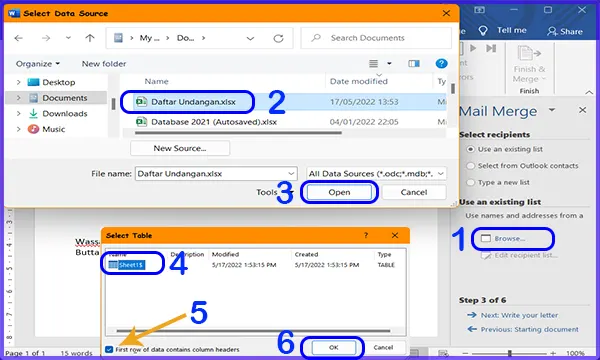Sort files by Date modified column
Screen dimensions: 600x360
point(359,81)
